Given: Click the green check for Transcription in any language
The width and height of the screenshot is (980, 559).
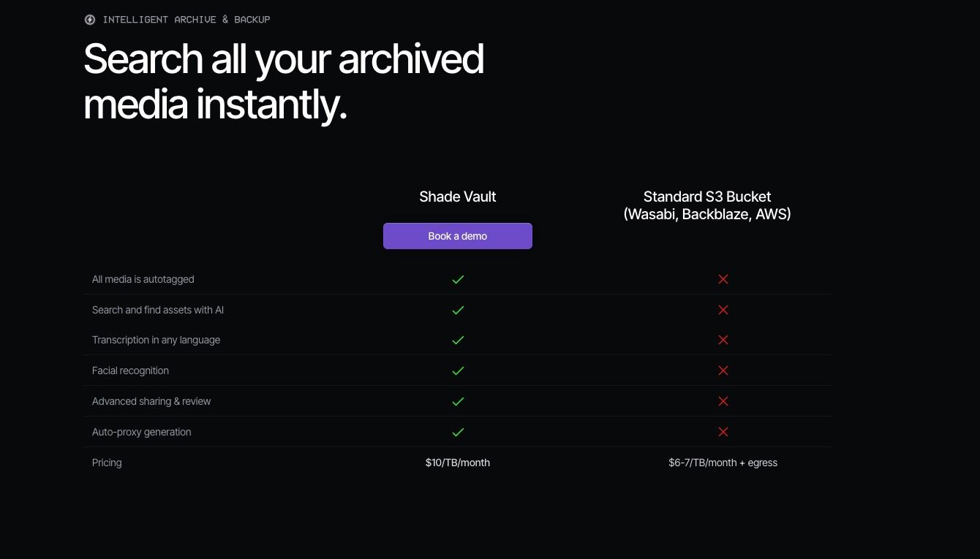Looking at the screenshot, I should [458, 340].
